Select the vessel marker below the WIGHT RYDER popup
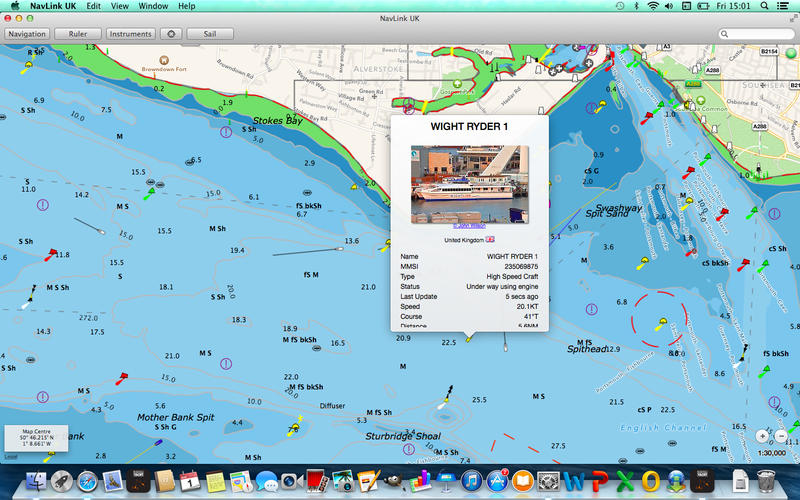The width and height of the screenshot is (800, 500). tap(469, 338)
